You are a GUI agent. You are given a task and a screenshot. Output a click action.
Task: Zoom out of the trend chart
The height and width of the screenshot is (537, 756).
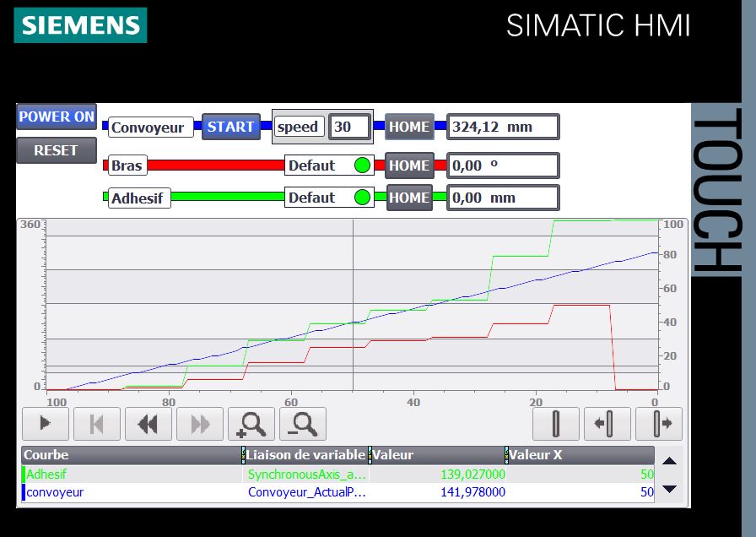click(x=303, y=424)
